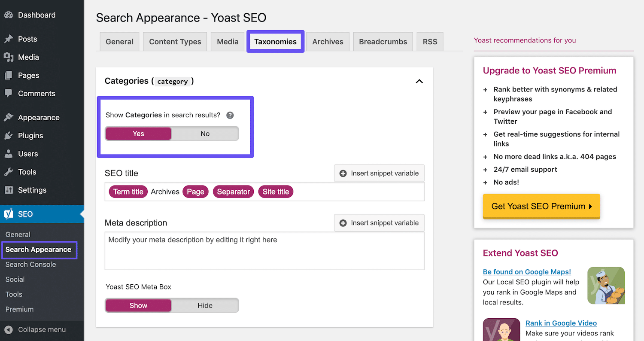Select the Comments bubble icon
Image resolution: width=644 pixels, height=341 pixels.
point(9,93)
